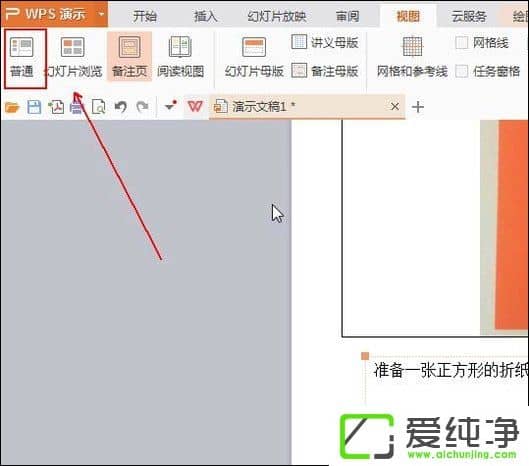Screen dimensions: 529x466
Task: Switch to Normal (普通) view
Action: [22, 57]
